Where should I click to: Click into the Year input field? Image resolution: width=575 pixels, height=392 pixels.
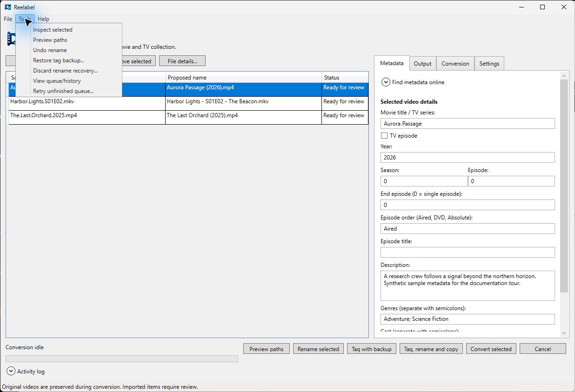[x=468, y=157]
